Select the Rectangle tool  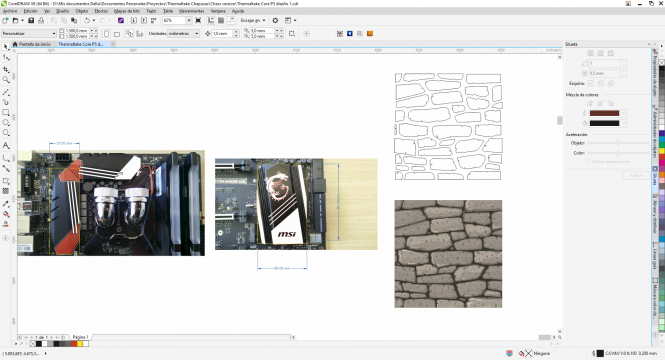coord(6,112)
